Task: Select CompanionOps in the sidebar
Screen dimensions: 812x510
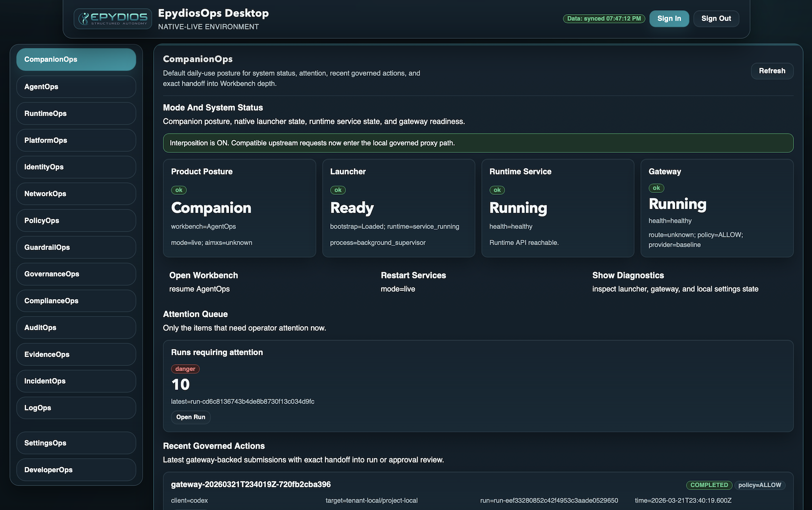Action: [76, 59]
